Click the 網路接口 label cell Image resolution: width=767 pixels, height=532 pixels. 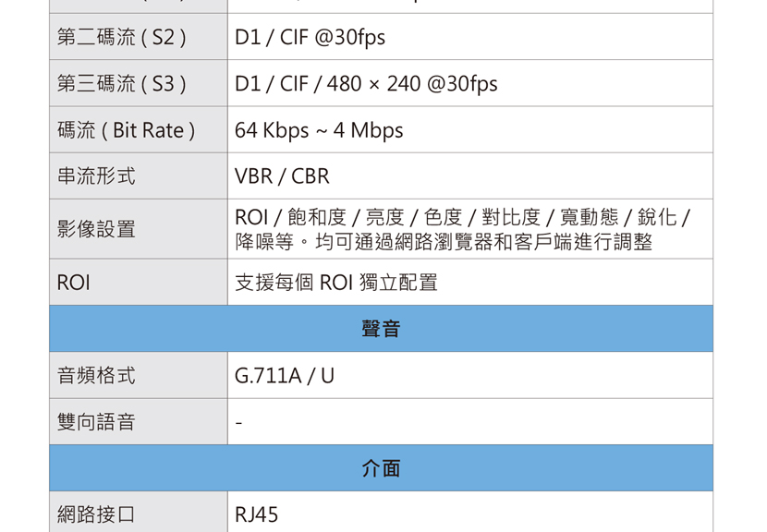[96, 514]
